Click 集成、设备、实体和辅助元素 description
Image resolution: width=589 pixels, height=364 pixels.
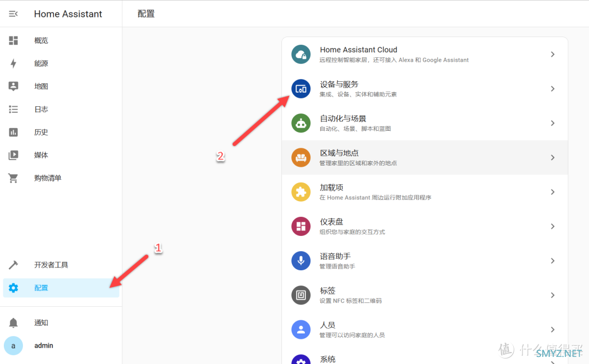click(358, 94)
